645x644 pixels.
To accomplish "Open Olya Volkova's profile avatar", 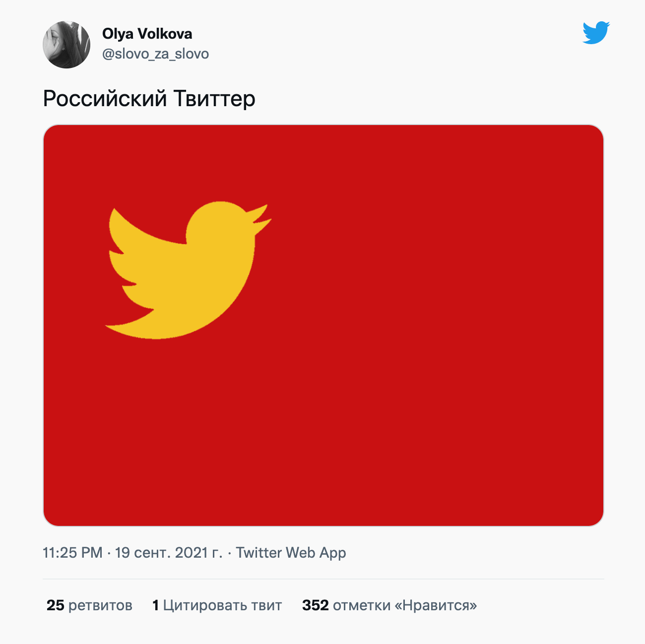I will (x=66, y=45).
